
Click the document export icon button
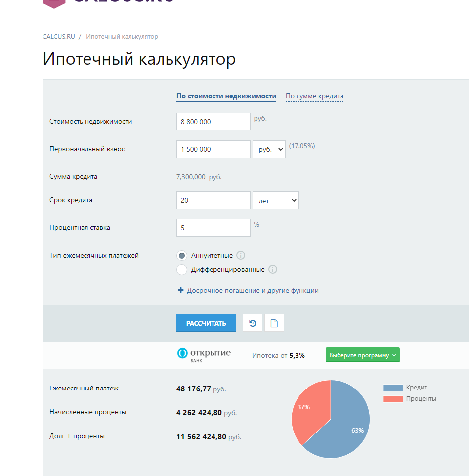click(x=274, y=323)
